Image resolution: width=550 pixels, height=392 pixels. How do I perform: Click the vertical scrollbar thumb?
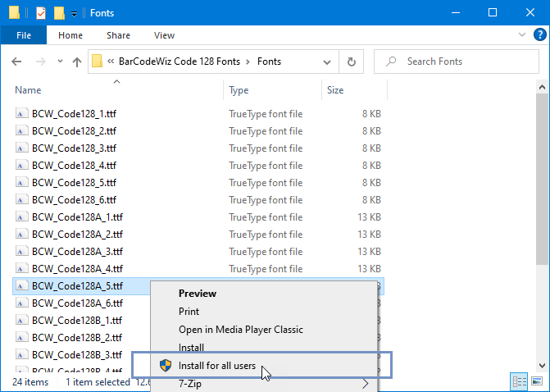click(x=542, y=179)
